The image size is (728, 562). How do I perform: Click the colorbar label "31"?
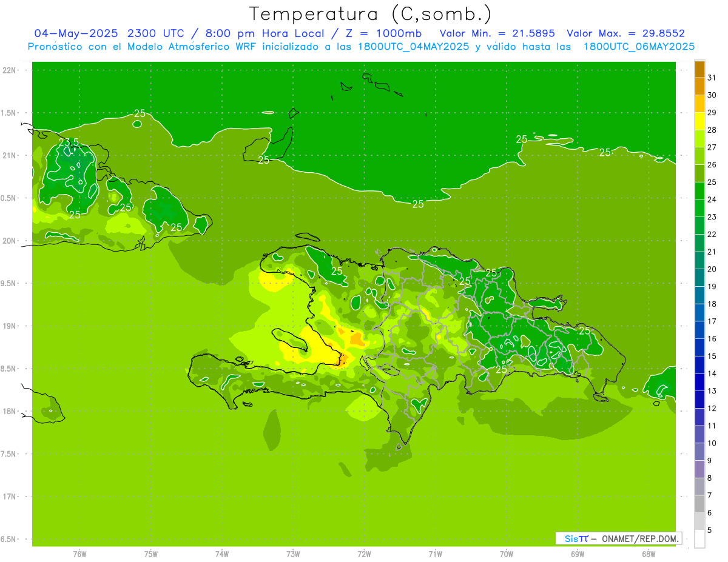pos(712,78)
